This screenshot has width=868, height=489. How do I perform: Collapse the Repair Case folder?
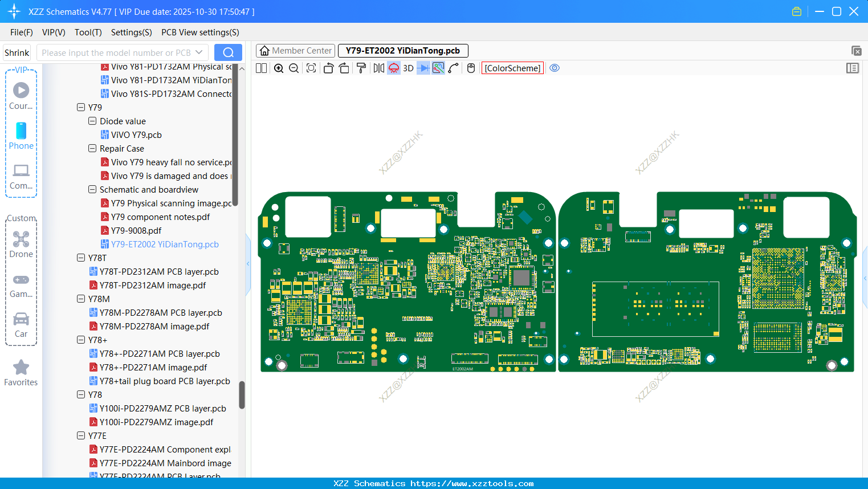92,149
